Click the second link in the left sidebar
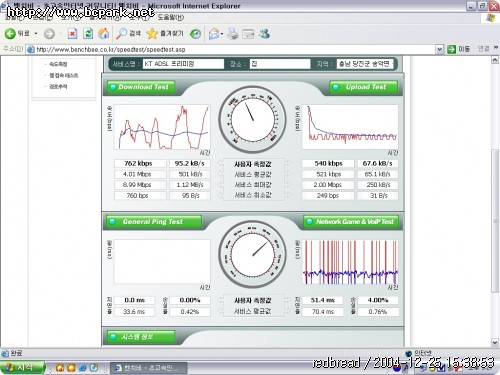 point(64,75)
